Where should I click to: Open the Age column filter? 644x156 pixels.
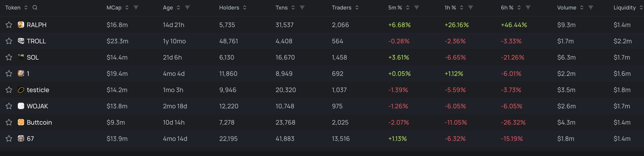click(187, 7)
